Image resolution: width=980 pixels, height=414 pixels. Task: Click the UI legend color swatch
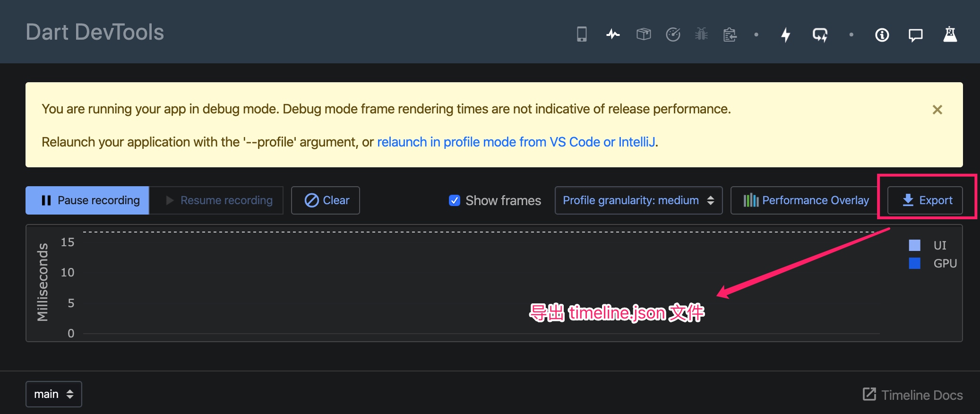(914, 245)
